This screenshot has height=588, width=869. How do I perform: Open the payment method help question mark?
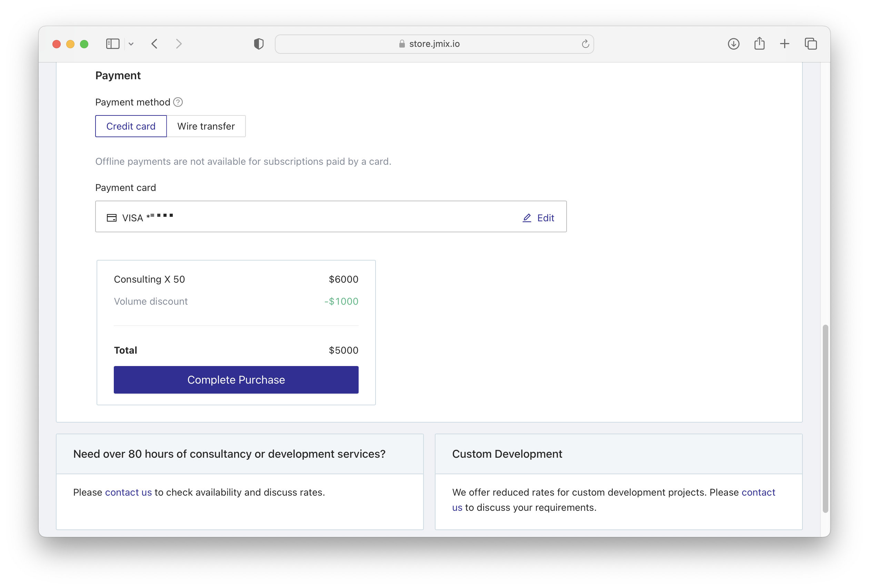pos(178,102)
